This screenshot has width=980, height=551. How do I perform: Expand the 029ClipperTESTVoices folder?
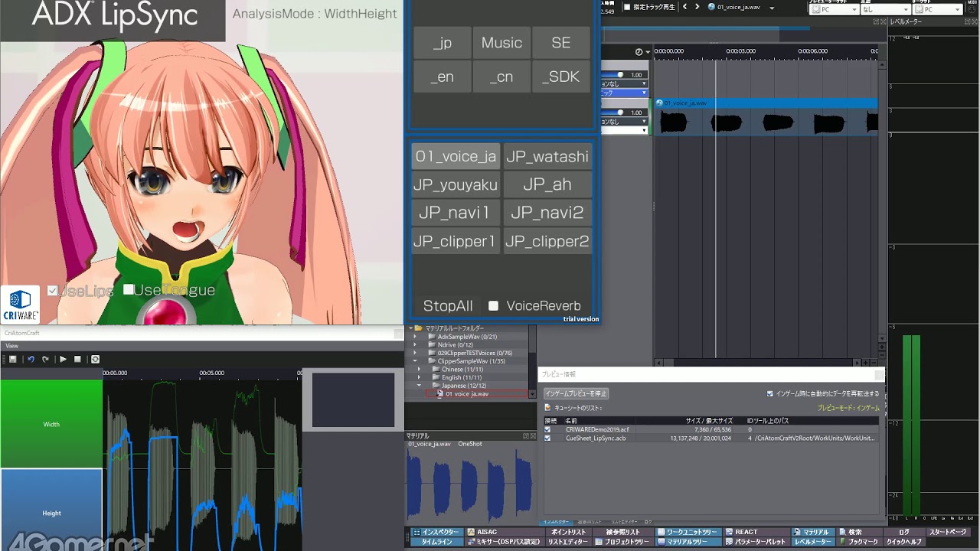[415, 353]
